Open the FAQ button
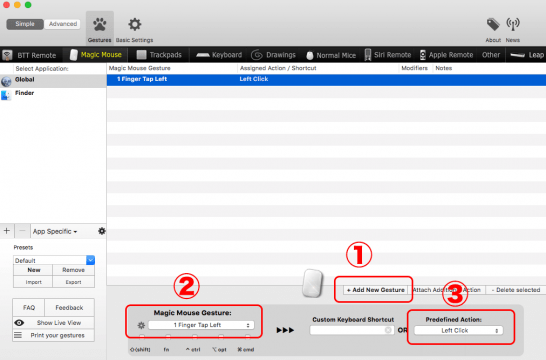This screenshot has width=546, height=360. tap(29, 307)
